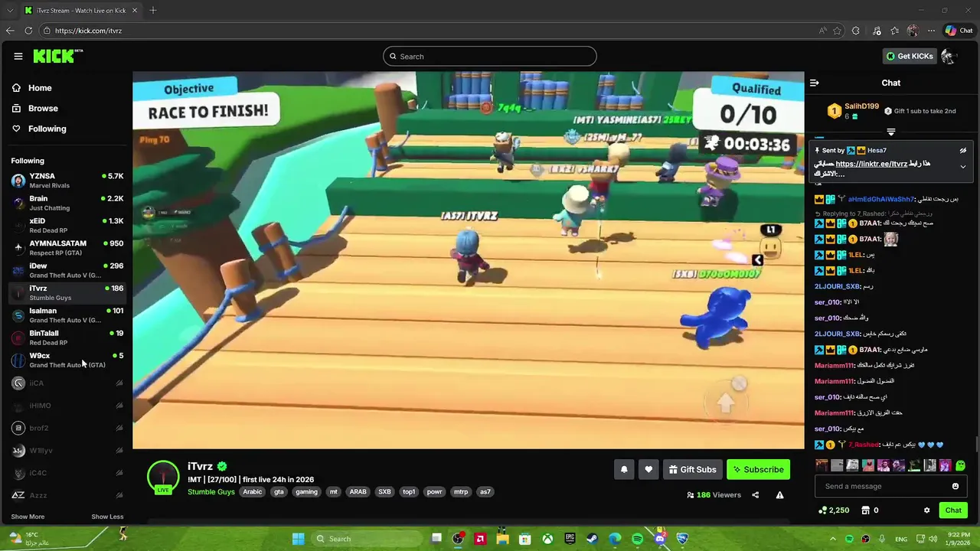
Task: Open xEID channel in following list
Action: coord(67,225)
